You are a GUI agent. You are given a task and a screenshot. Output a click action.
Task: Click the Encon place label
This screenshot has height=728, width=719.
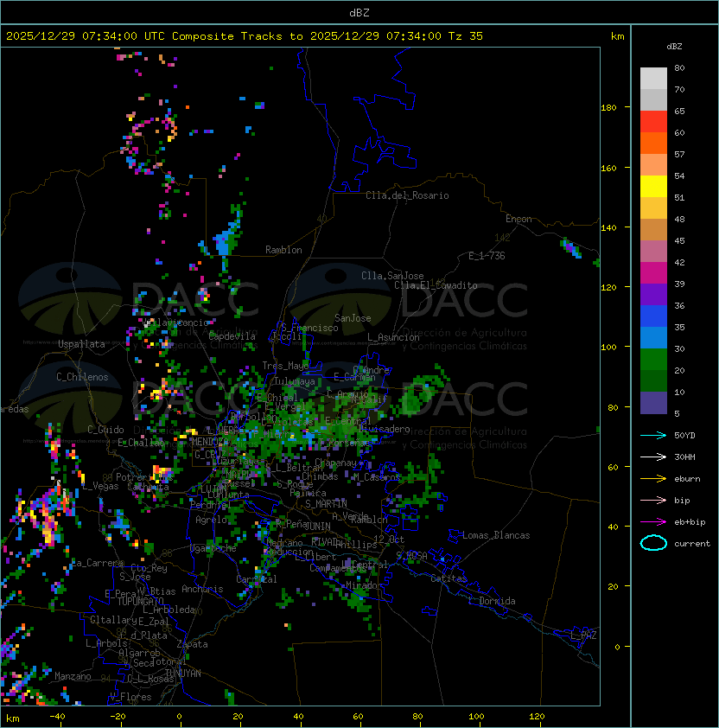[519, 219]
